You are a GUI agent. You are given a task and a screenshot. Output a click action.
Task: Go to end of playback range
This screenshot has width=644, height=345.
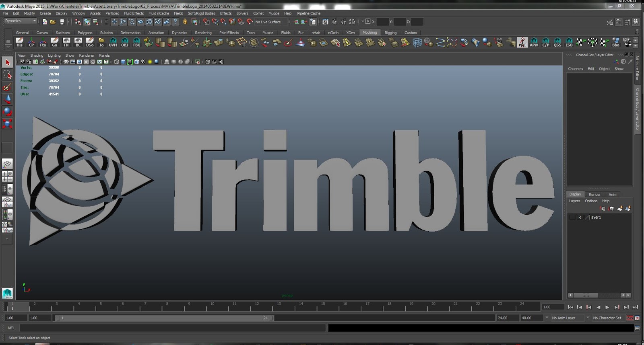(x=635, y=307)
